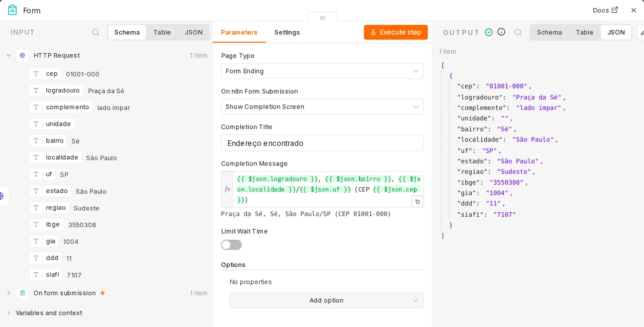Run the Execute step button
This screenshot has height=327, width=644.
[396, 32]
